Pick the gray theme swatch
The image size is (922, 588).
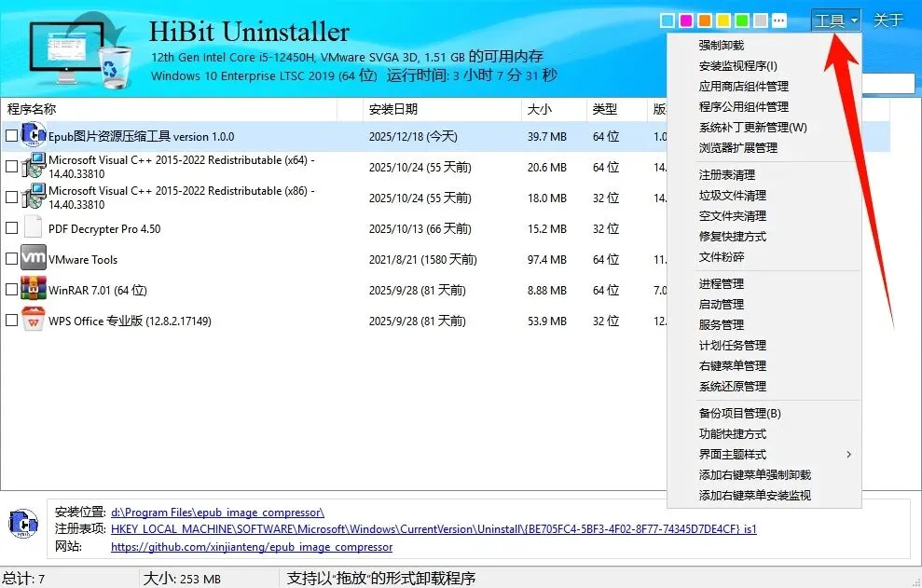[x=761, y=21]
